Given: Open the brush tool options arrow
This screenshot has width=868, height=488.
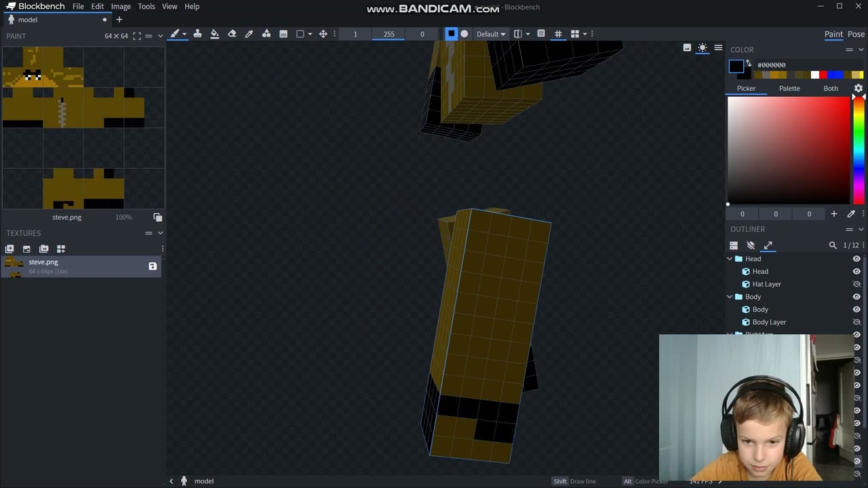Looking at the screenshot, I should (184, 34).
